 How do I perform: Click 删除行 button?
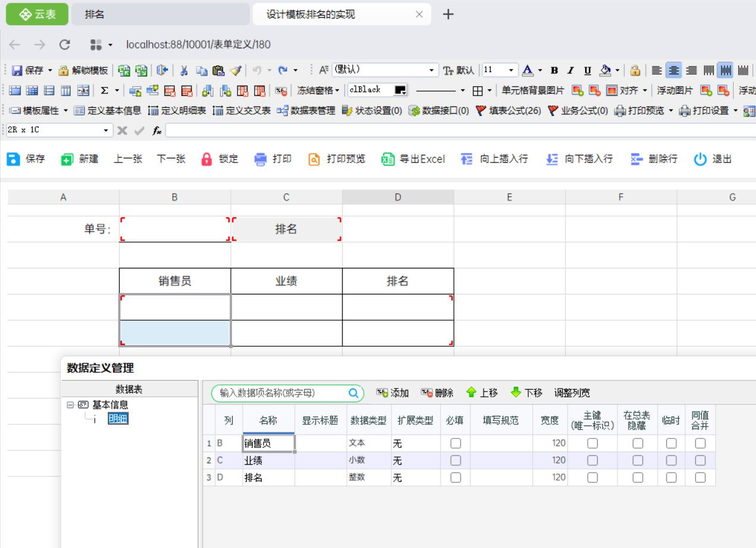(x=654, y=159)
